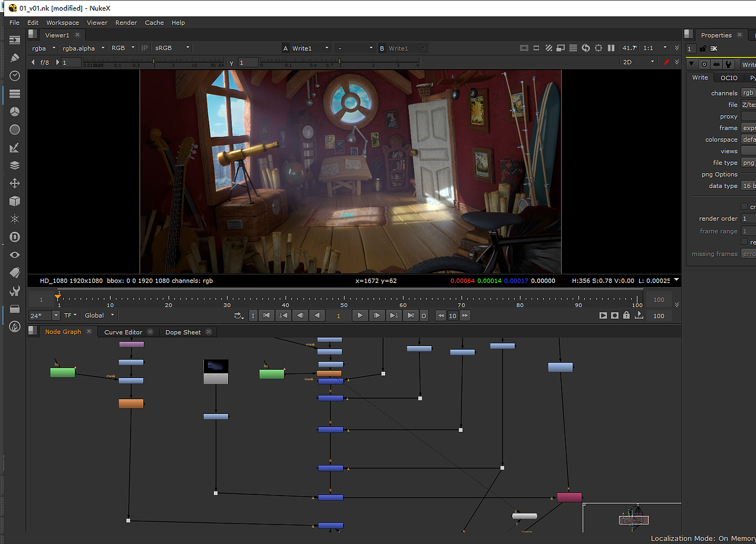Open the 2D view mode dropdown

pyautogui.click(x=639, y=62)
